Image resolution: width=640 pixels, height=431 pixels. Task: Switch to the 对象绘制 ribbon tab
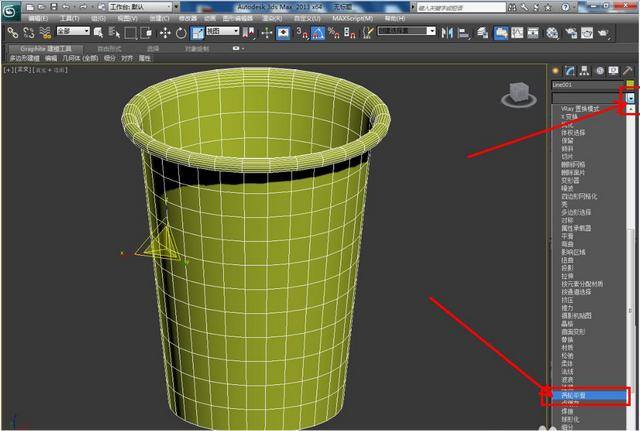[x=197, y=49]
